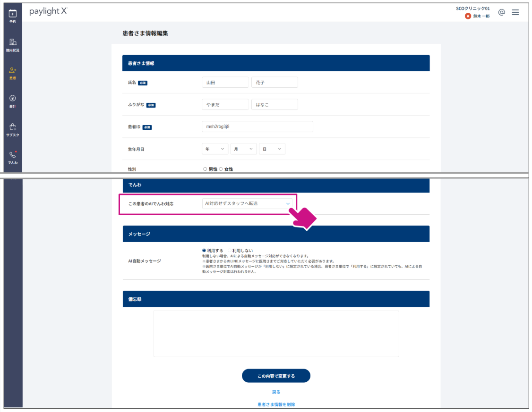Click the メッセージ section header
The image size is (532, 412).
coord(276,234)
